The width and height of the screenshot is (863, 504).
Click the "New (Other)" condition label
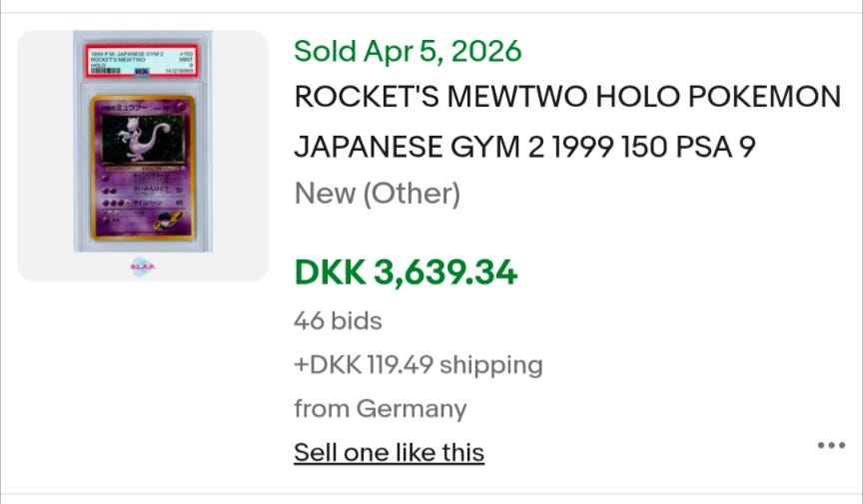[x=377, y=193]
